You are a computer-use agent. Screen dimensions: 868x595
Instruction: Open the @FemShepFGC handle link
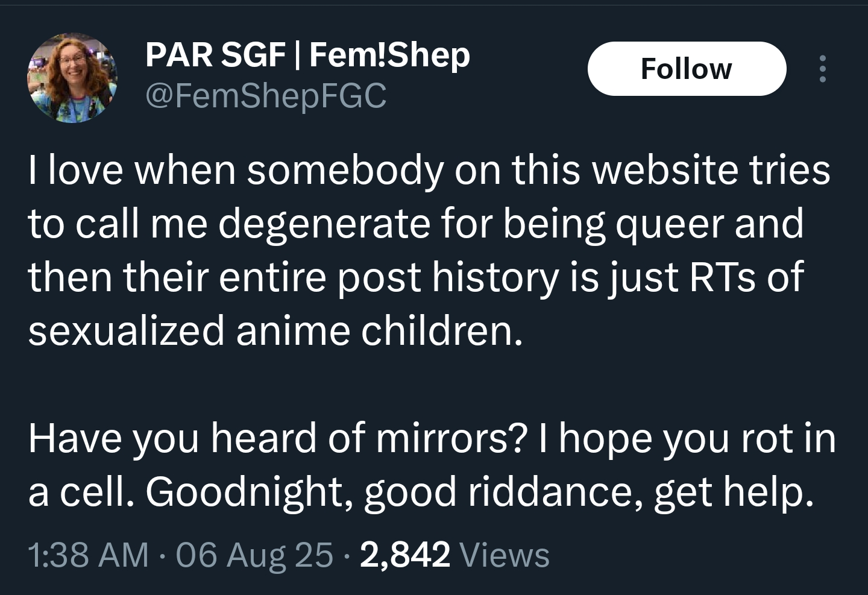pos(266,95)
